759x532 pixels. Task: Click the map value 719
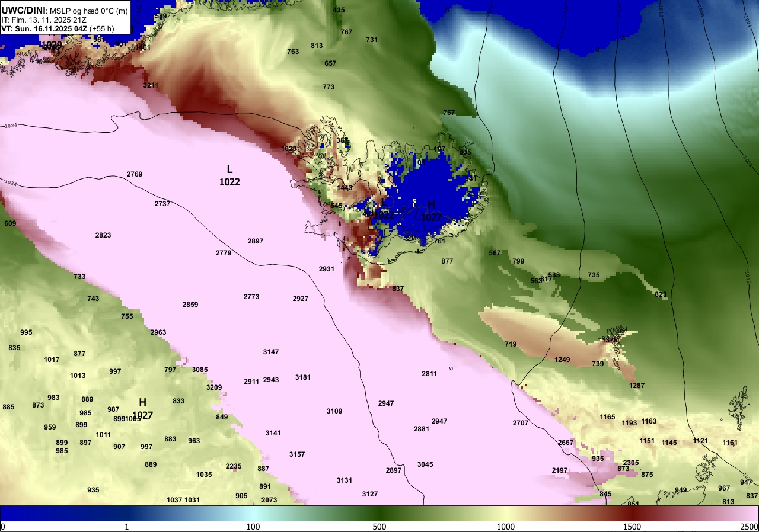pos(511,344)
